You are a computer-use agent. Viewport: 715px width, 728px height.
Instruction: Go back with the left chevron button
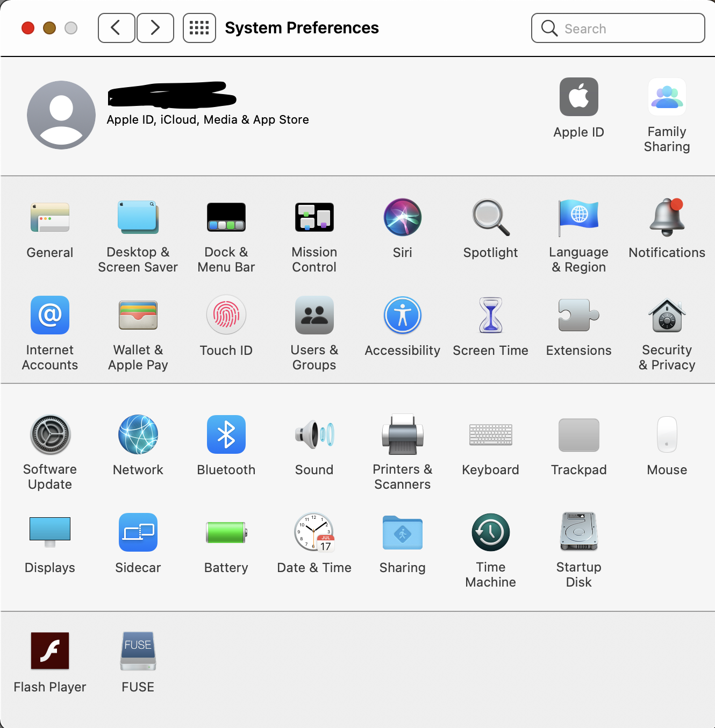pyautogui.click(x=116, y=28)
